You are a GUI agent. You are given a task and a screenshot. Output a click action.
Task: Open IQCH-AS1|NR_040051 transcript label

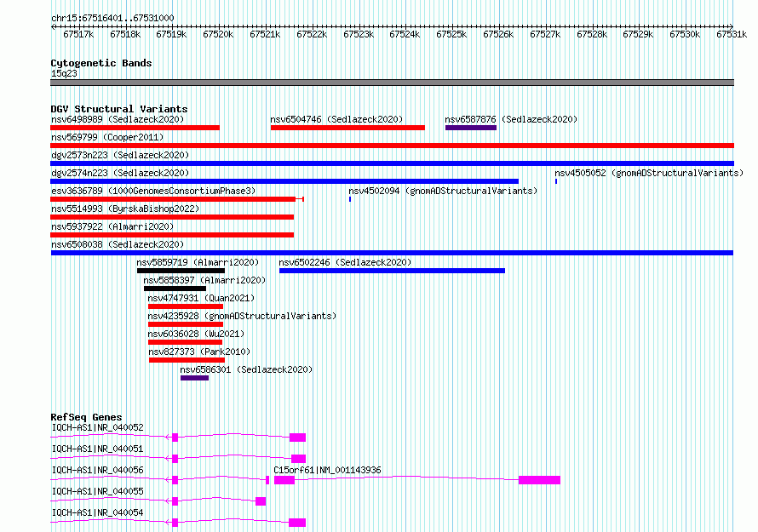tap(97, 449)
